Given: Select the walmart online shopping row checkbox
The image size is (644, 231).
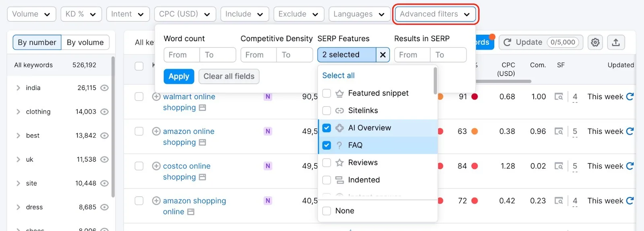Looking at the screenshot, I should 139,97.
